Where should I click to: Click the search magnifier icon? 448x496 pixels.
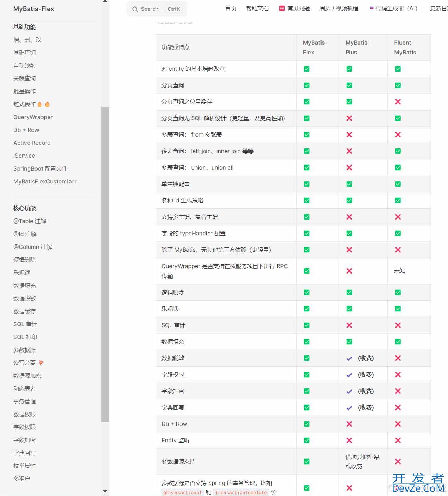pos(135,9)
